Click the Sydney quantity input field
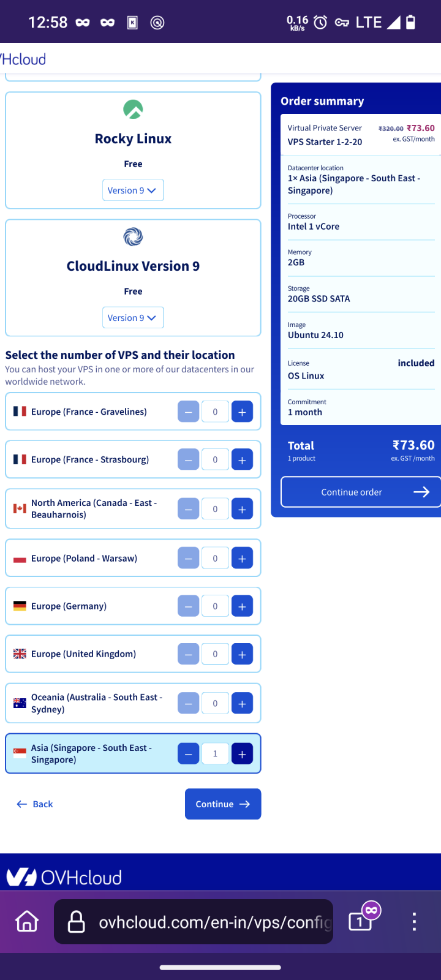 click(215, 704)
